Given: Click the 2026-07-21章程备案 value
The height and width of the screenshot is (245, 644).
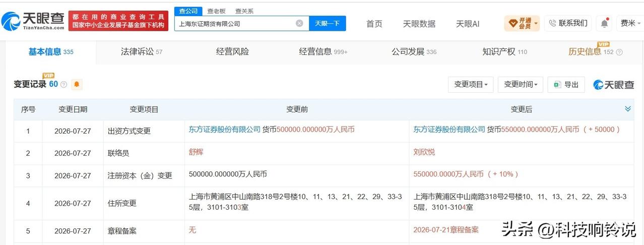Looking at the screenshot, I should tap(446, 230).
